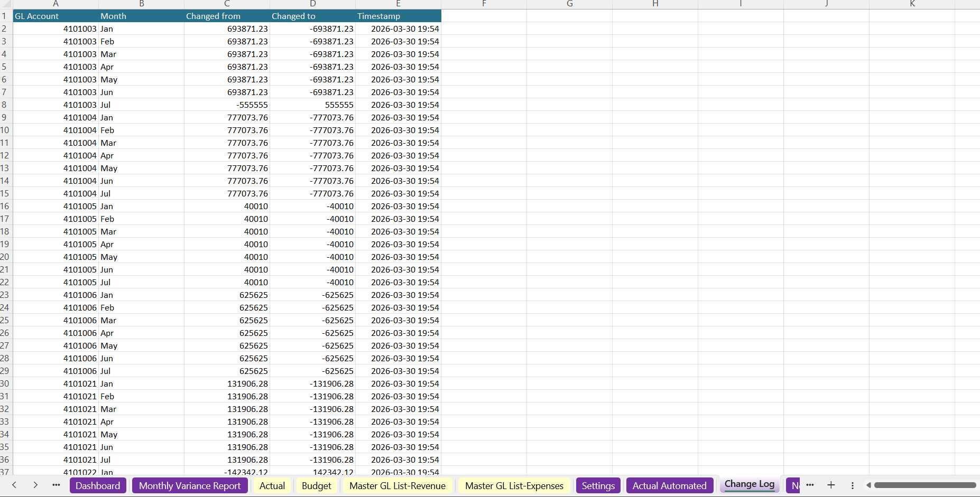
Task: Switch to the Settings tab
Action: click(598, 485)
